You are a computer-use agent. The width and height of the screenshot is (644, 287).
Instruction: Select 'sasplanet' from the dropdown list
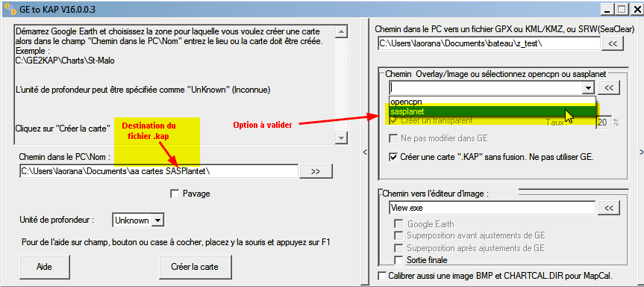point(492,111)
